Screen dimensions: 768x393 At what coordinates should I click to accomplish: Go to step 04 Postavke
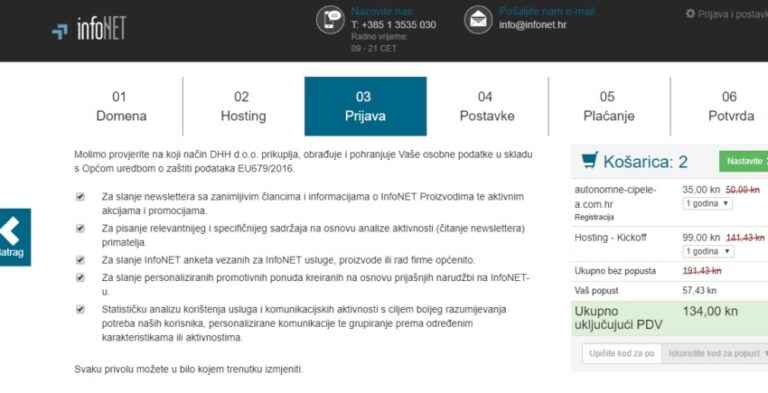click(487, 106)
